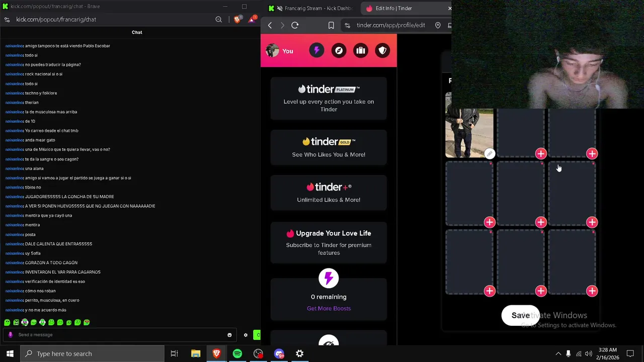
Task: Open the Windows Start menu
Action: coord(10,353)
